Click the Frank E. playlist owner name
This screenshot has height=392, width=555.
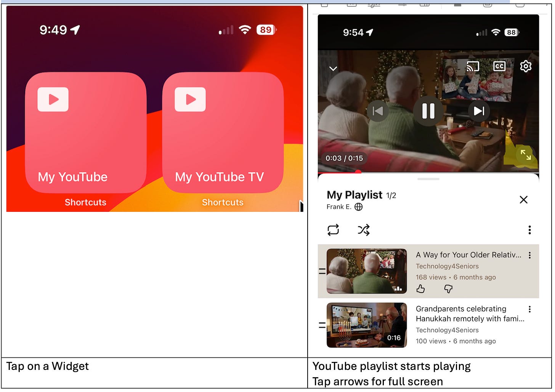339,207
